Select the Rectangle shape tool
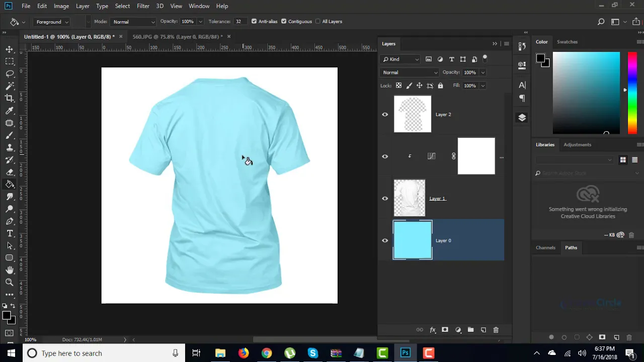The image size is (644, 362). coord(9,258)
